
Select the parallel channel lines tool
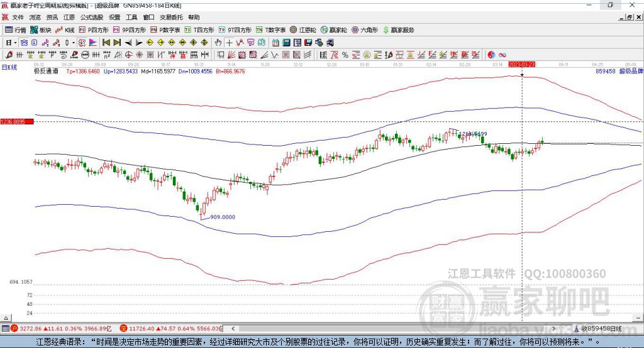coord(307,55)
